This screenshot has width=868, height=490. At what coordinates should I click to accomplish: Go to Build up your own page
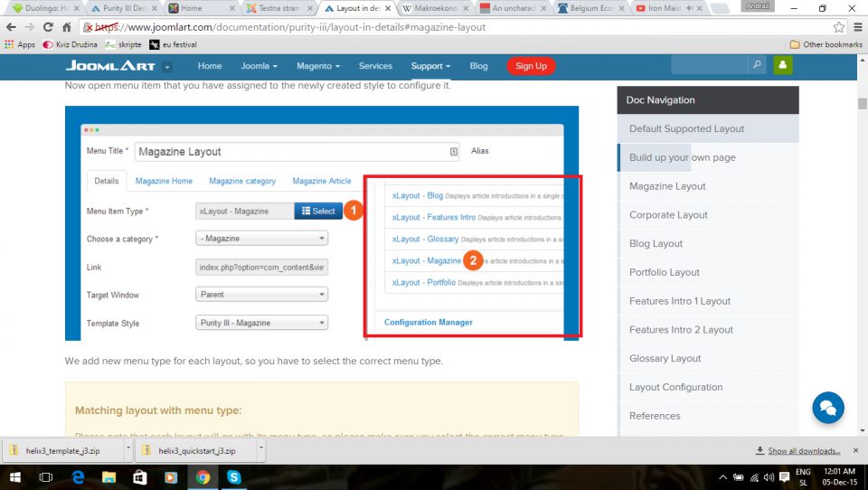pos(708,157)
